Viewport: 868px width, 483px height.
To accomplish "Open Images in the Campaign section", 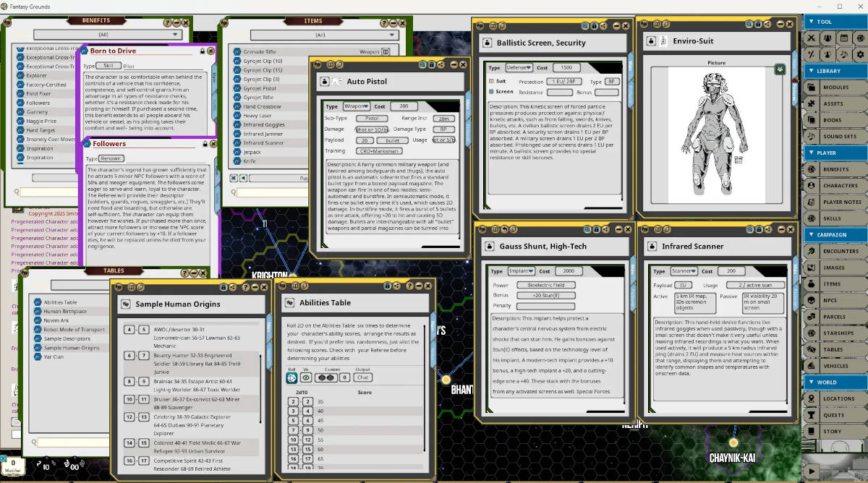I will [x=835, y=268].
